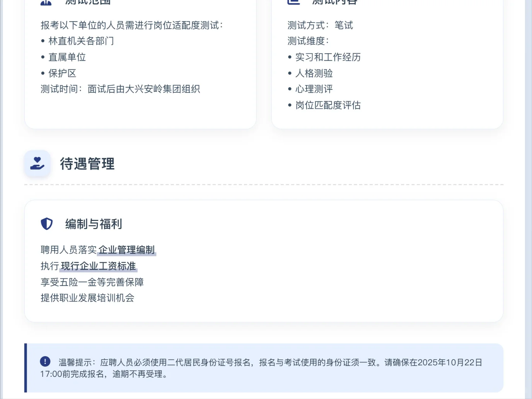Click the line 提供职业发展培训机会
The width and height of the screenshot is (532, 399).
[88, 298]
